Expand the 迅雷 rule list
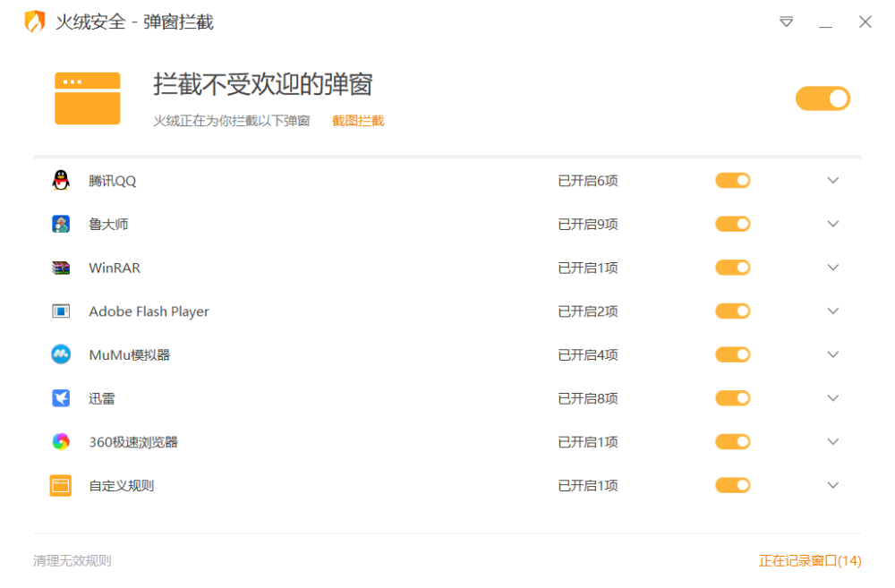The height and width of the screenshot is (588, 895). click(x=832, y=398)
